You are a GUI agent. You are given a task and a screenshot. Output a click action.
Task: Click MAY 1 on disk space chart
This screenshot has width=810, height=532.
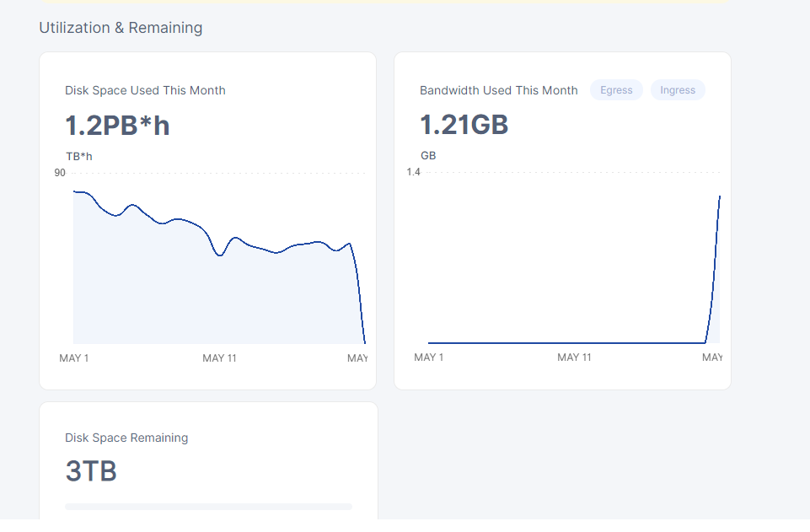pyautogui.click(x=74, y=358)
